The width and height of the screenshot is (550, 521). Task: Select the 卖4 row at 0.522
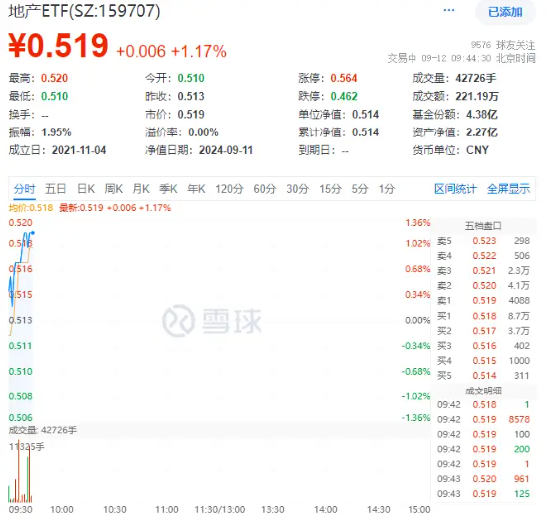[x=483, y=256]
